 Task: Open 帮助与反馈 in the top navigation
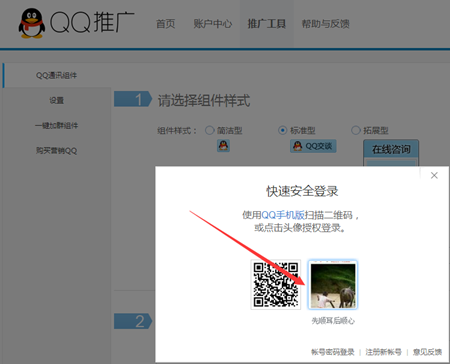point(325,24)
